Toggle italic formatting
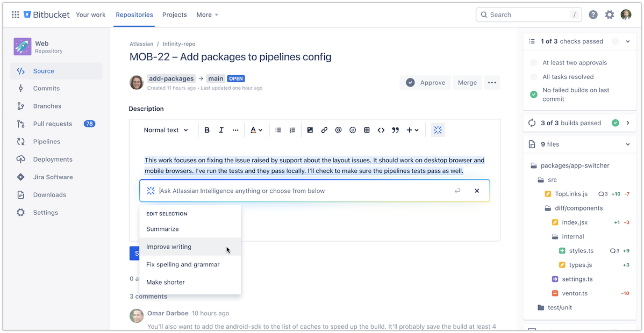The height and width of the screenshot is (333, 644). point(221,130)
